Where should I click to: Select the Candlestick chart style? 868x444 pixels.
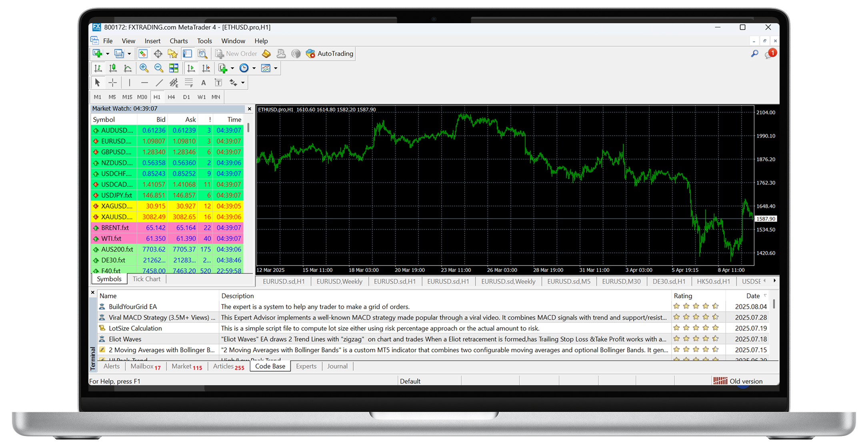[113, 68]
